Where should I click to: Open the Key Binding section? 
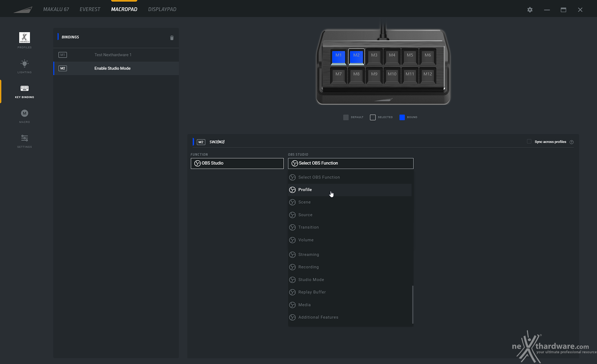tap(25, 91)
